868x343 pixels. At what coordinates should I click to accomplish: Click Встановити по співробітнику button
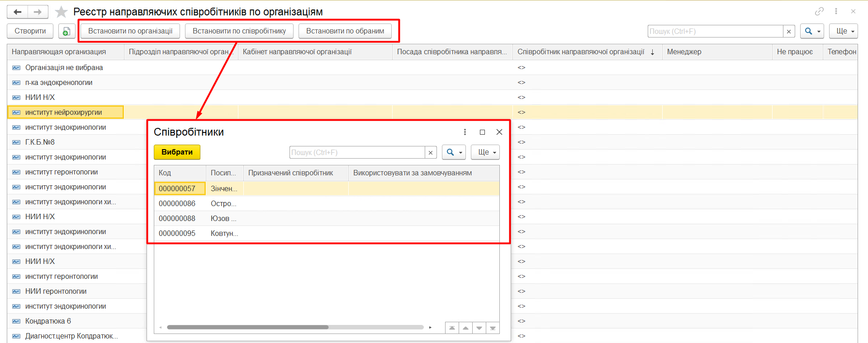(x=239, y=31)
